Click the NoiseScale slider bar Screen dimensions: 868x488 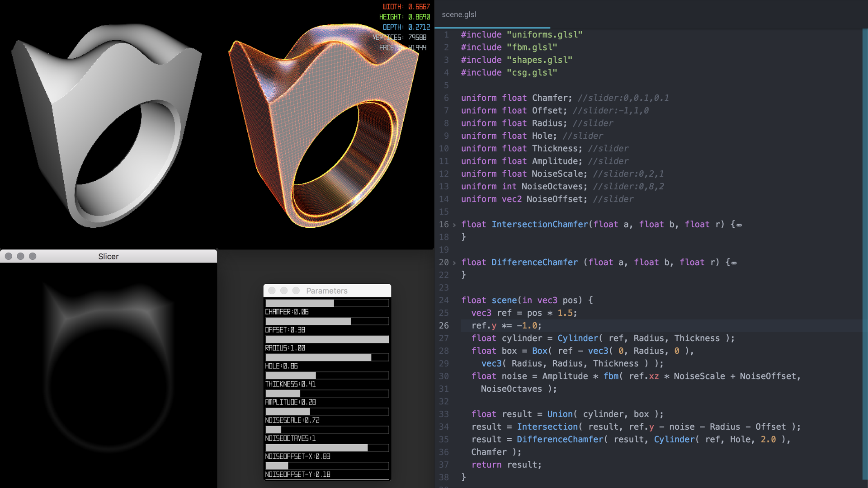[x=327, y=412]
